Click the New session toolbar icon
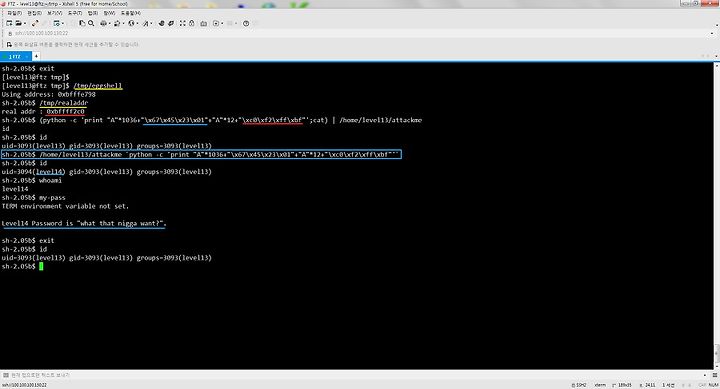This screenshot has height=389, width=720. pos(9,23)
